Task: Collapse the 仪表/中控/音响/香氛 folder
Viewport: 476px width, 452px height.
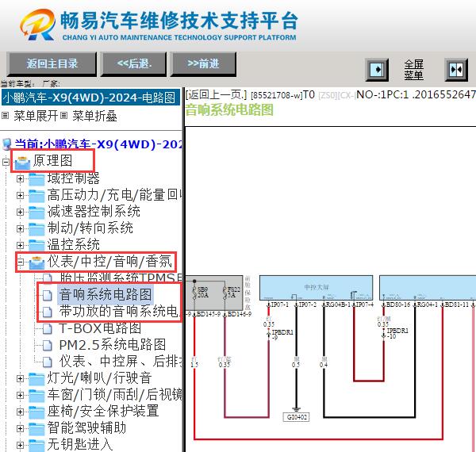Action: pos(20,262)
